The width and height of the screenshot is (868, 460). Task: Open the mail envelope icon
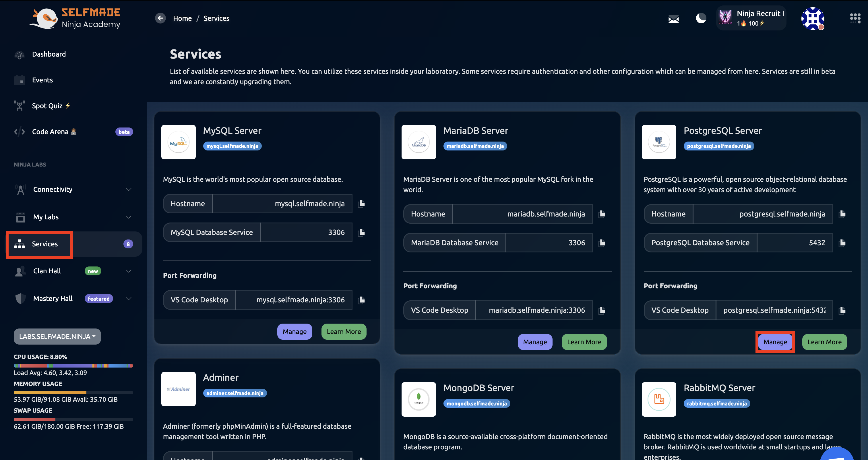[x=673, y=19]
